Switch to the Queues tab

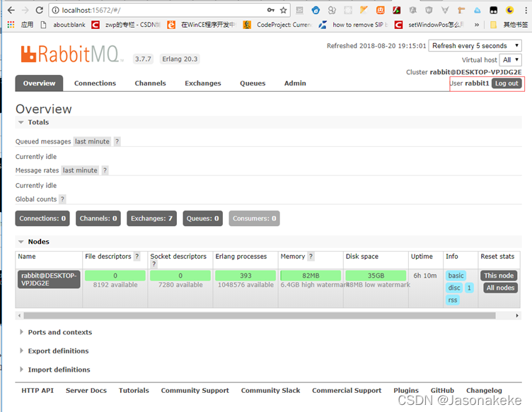coord(253,83)
